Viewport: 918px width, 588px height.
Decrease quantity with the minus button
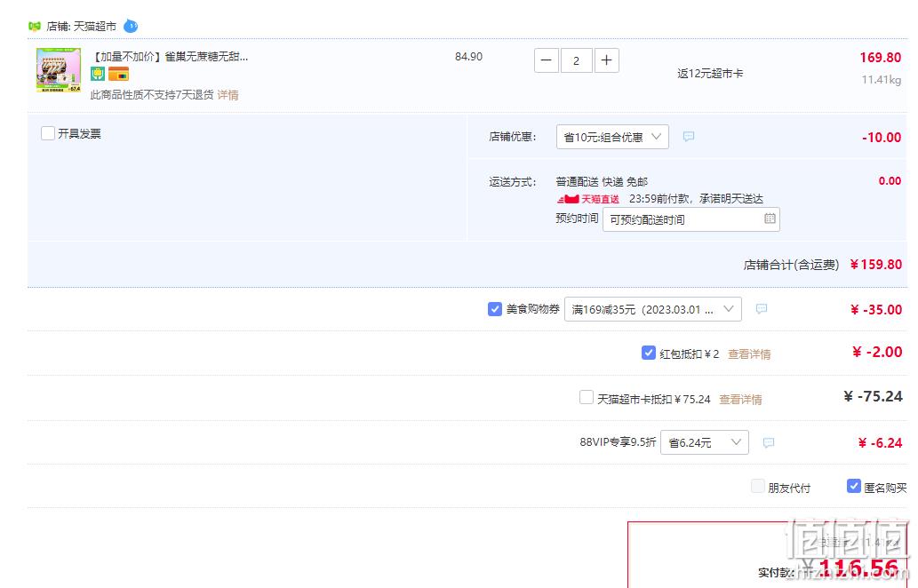pyautogui.click(x=547, y=60)
